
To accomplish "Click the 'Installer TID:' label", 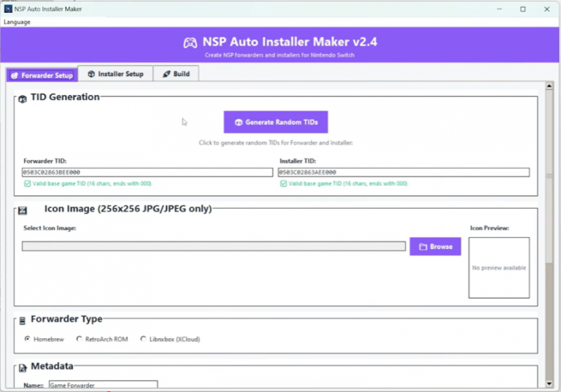I will [x=298, y=161].
